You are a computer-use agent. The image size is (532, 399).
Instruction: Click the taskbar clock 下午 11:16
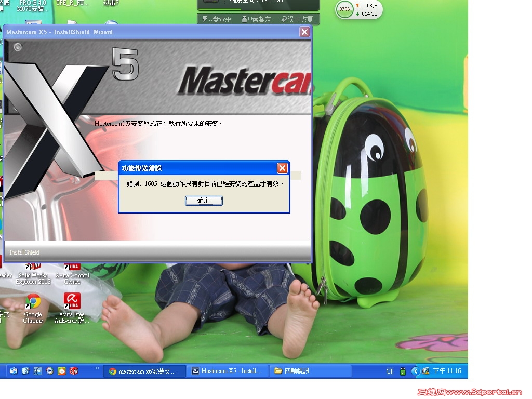pyautogui.click(x=447, y=371)
